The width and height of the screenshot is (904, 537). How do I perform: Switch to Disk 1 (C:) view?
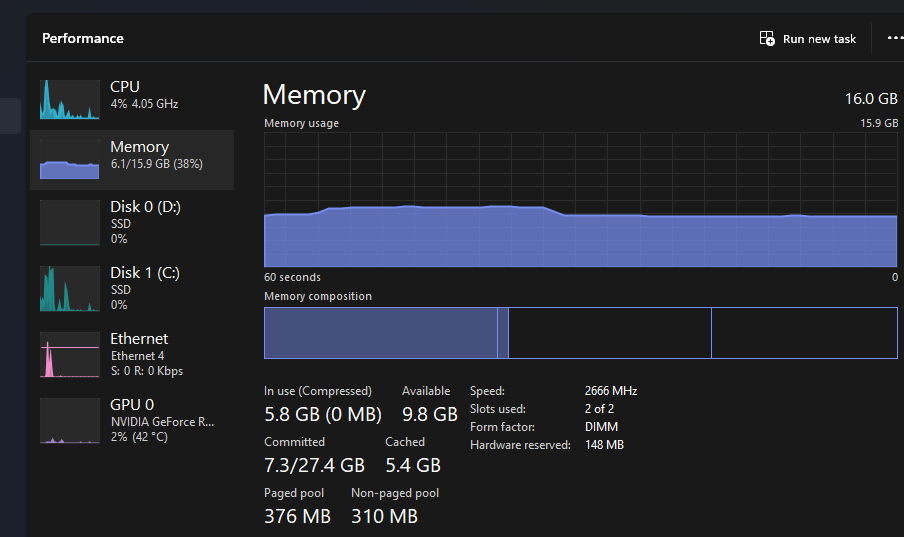[132, 288]
